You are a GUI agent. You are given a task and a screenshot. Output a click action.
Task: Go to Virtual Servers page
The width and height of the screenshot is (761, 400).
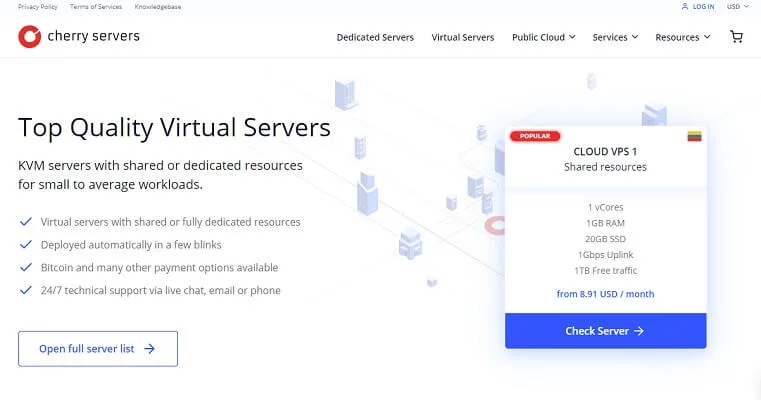(463, 37)
